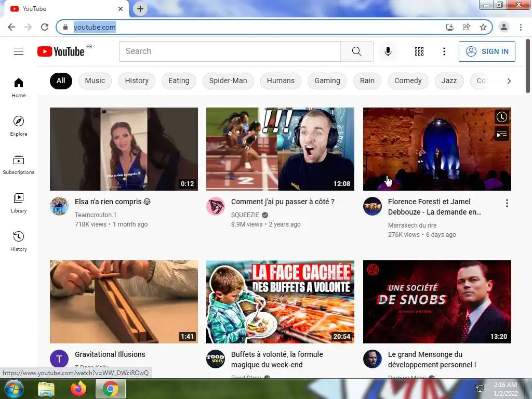Open the wooden box Gravitational Illusions thumbnail
This screenshot has height=399, width=532.
click(x=124, y=302)
